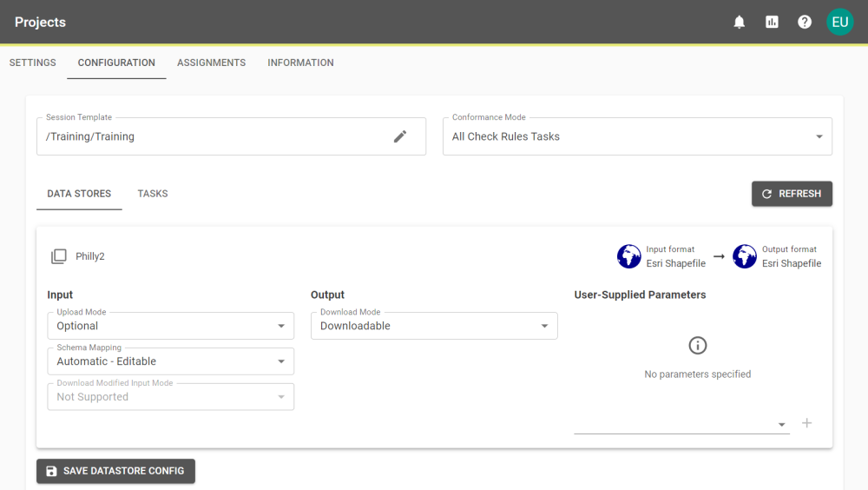This screenshot has height=490, width=868.
Task: Click Save Datastore Config button
Action: pos(115,471)
